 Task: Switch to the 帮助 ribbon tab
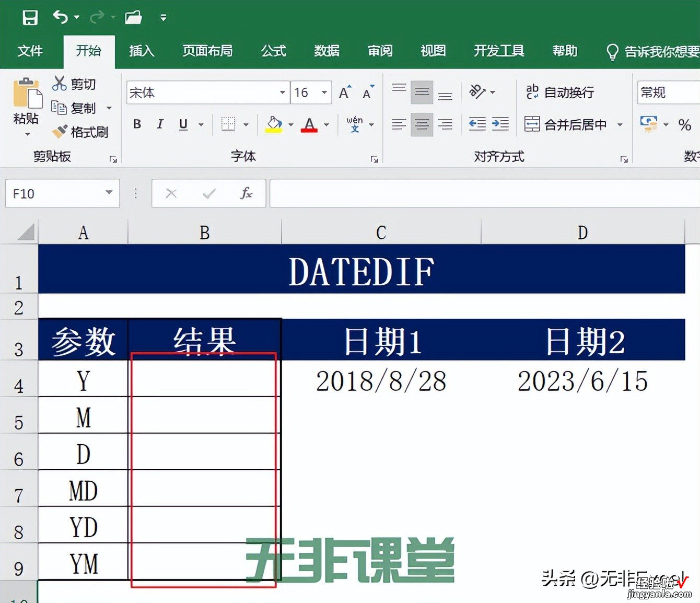coord(565,51)
